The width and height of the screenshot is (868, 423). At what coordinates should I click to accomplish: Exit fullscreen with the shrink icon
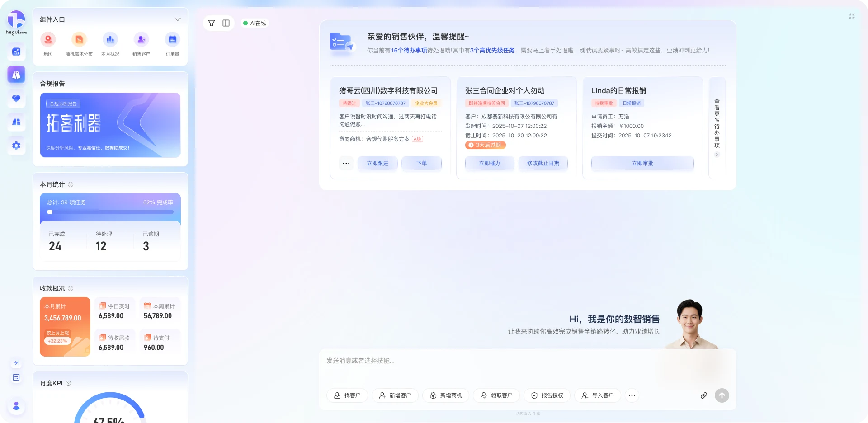pyautogui.click(x=852, y=16)
